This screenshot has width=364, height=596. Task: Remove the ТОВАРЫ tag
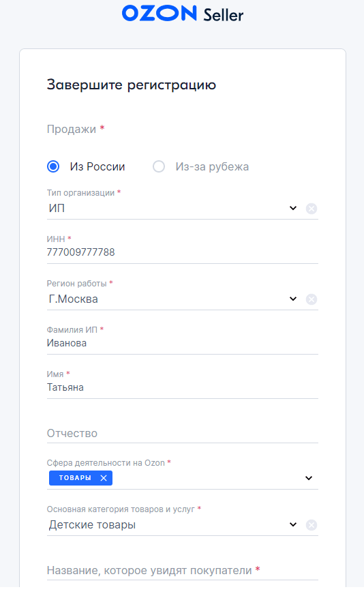(104, 478)
